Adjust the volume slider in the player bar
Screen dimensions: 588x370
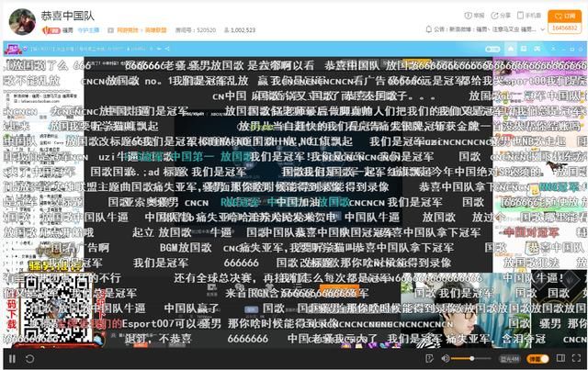click(x=471, y=359)
